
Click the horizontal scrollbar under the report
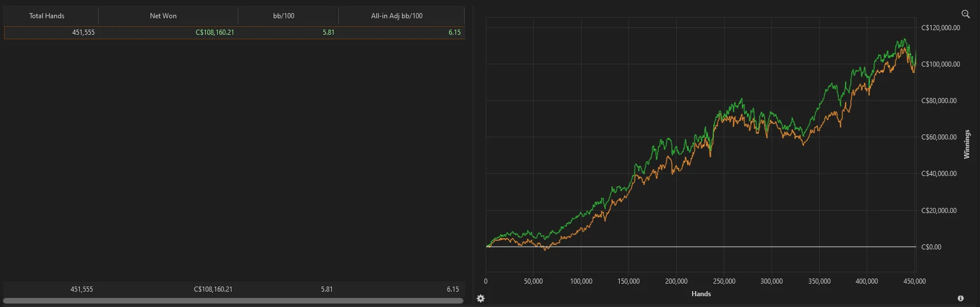(233, 301)
